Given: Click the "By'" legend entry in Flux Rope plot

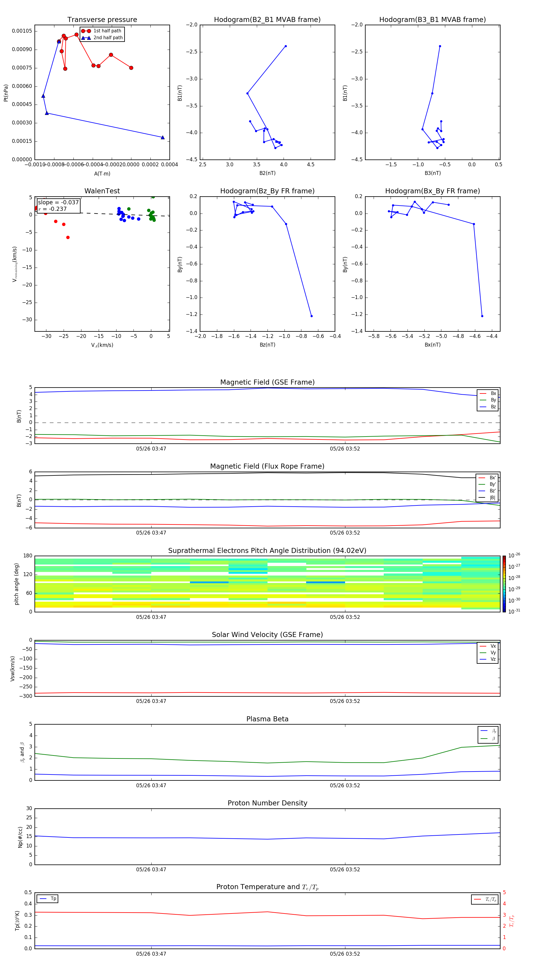Looking at the screenshot, I should pos(487,484).
